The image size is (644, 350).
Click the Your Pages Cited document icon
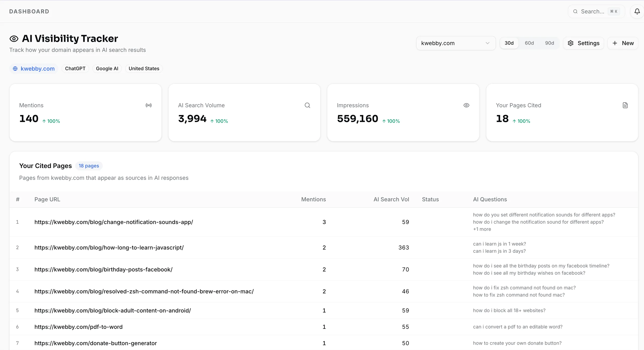pyautogui.click(x=625, y=105)
